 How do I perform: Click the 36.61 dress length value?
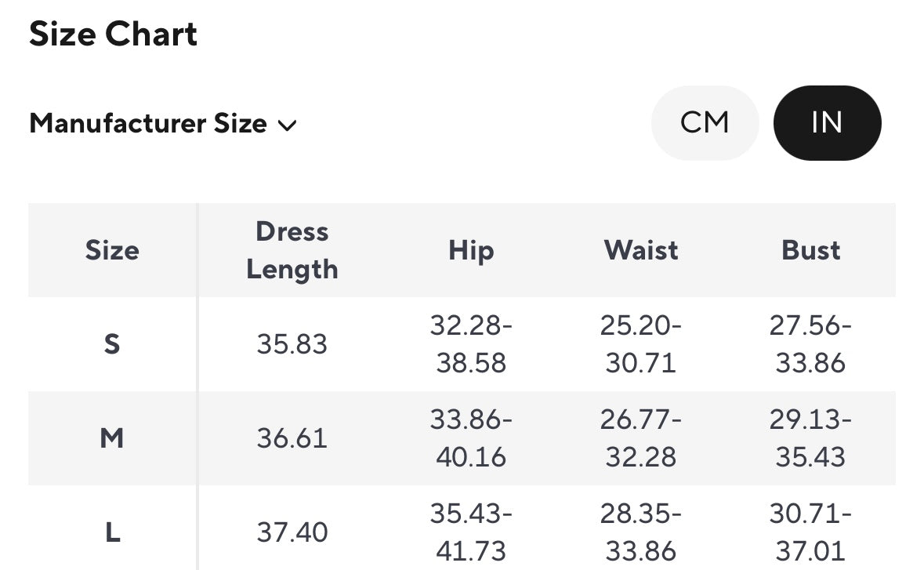pyautogui.click(x=292, y=438)
